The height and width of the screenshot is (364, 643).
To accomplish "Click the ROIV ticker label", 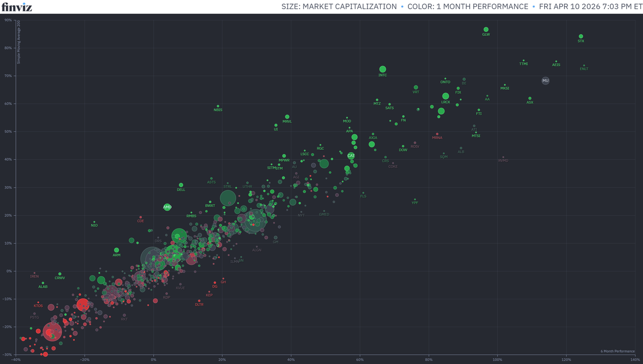I will 415,147.
